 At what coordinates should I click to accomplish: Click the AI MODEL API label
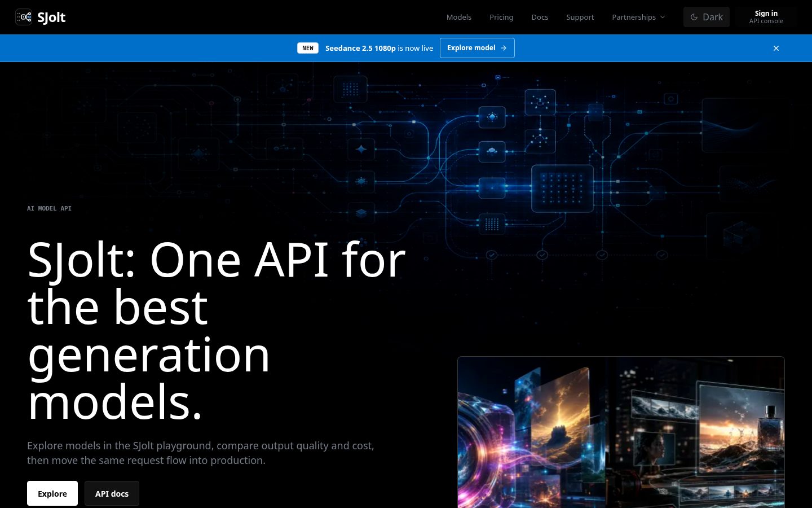click(x=49, y=208)
